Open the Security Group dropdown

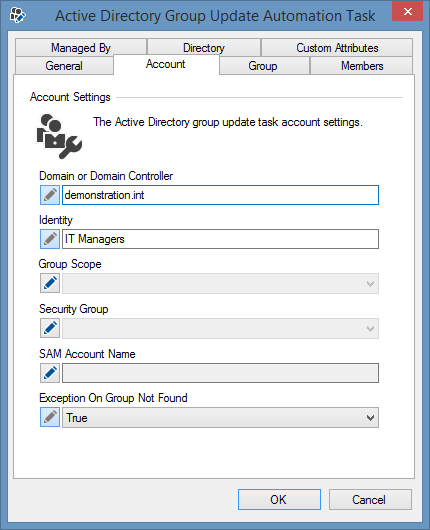point(220,328)
